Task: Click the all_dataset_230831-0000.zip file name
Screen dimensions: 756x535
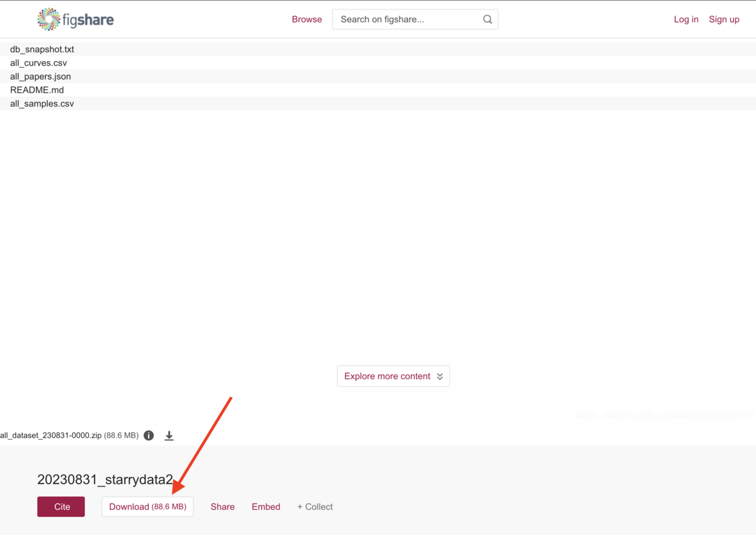Action: pyautogui.click(x=50, y=435)
